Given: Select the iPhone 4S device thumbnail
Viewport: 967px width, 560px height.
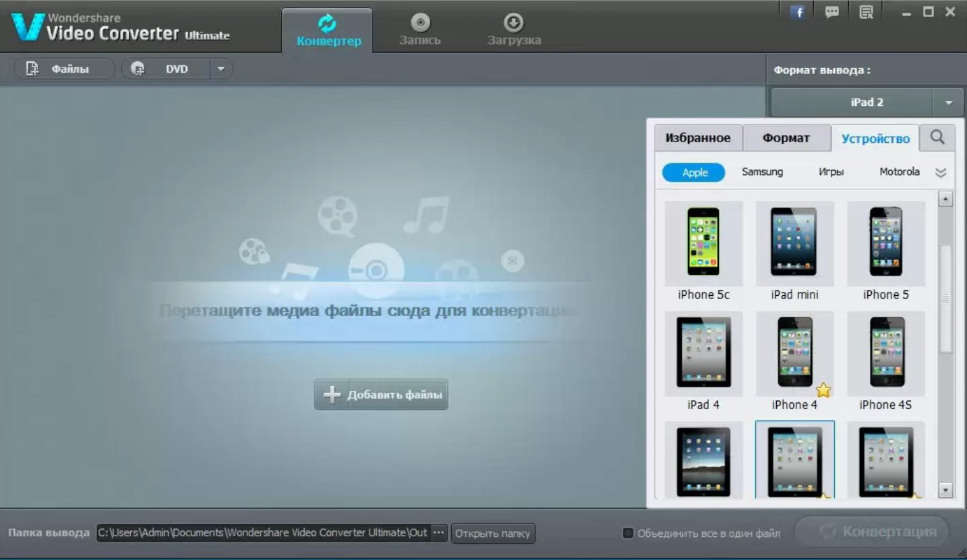Looking at the screenshot, I should [x=886, y=354].
